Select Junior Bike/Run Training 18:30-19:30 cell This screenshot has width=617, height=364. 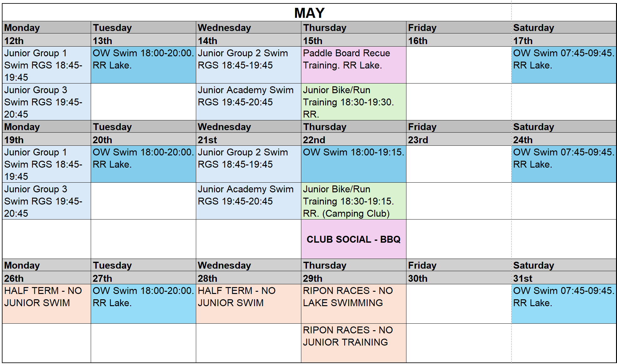tap(354, 102)
